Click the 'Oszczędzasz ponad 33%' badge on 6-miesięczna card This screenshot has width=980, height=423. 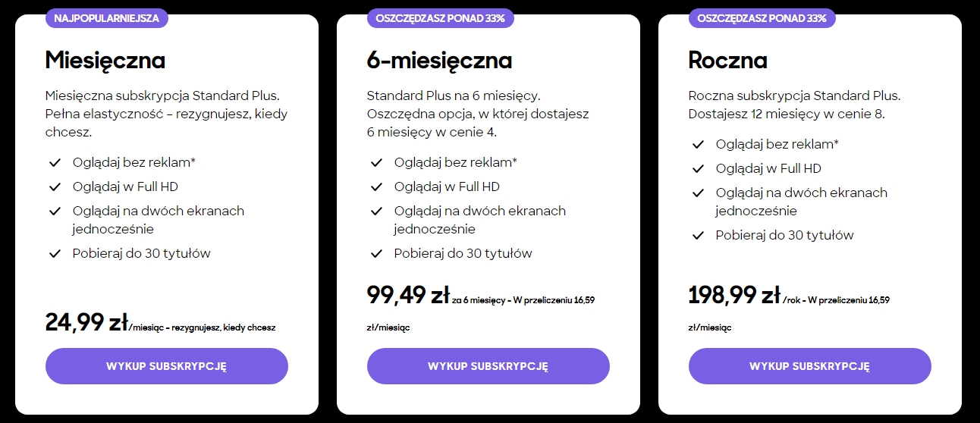[441, 18]
